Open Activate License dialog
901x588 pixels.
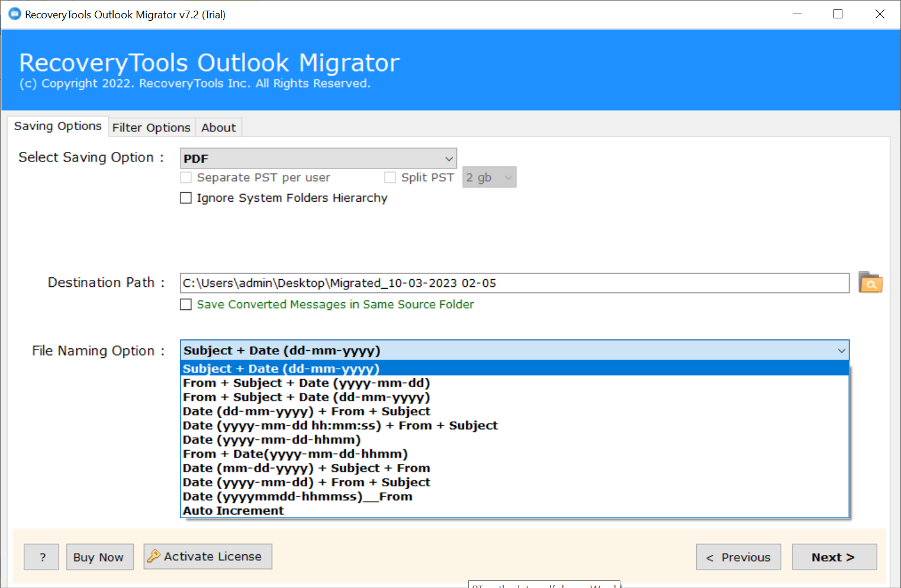(x=208, y=557)
